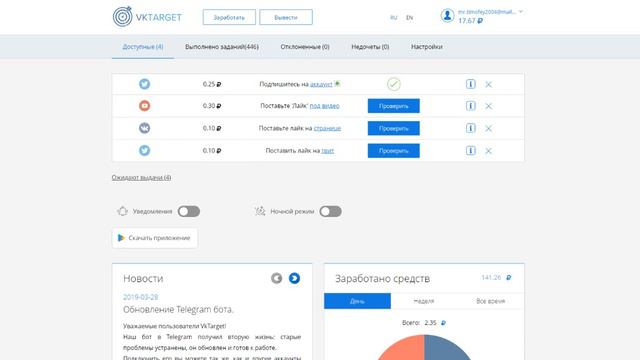Click the green check mark in subscribe row
This screenshot has width=640, height=360.
394,84
